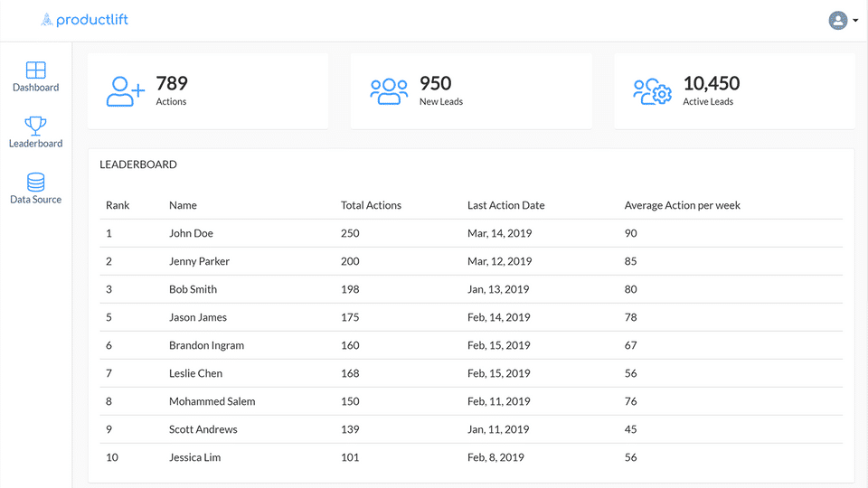Image resolution: width=868 pixels, height=488 pixels.
Task: Click the LEADERBOARD heading
Action: click(138, 164)
